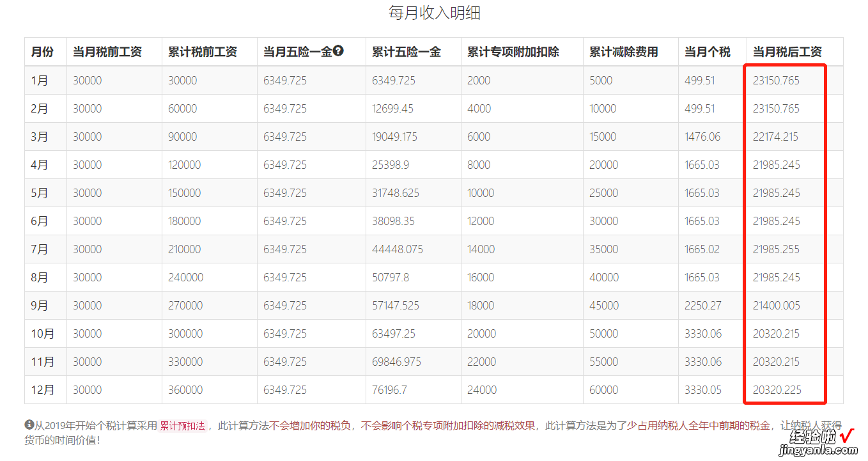Select the 4月 row label

click(x=39, y=165)
